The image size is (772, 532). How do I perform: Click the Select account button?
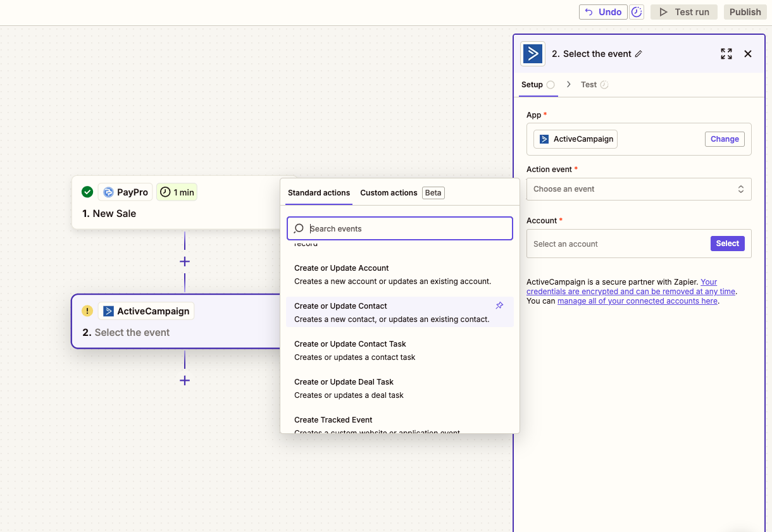click(x=727, y=244)
